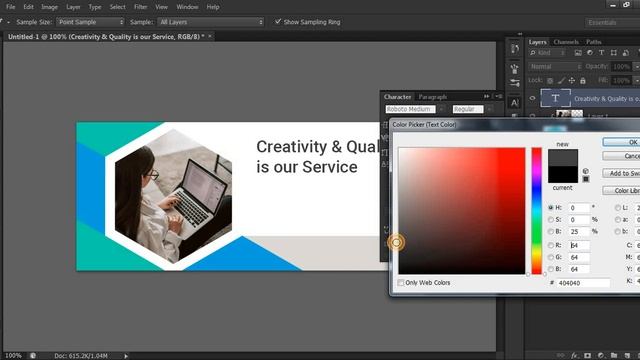Lock all with padlock icon
This screenshot has width=640, height=360.
point(583,80)
